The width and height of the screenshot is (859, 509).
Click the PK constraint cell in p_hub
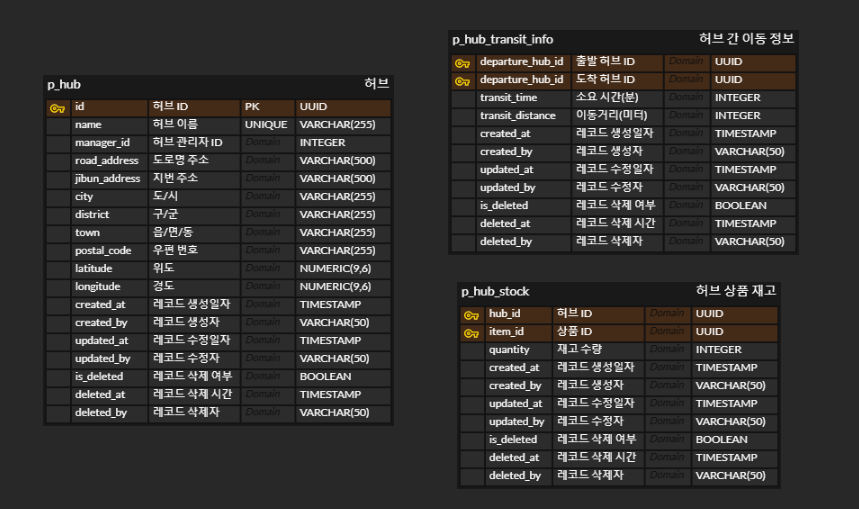pos(267,107)
